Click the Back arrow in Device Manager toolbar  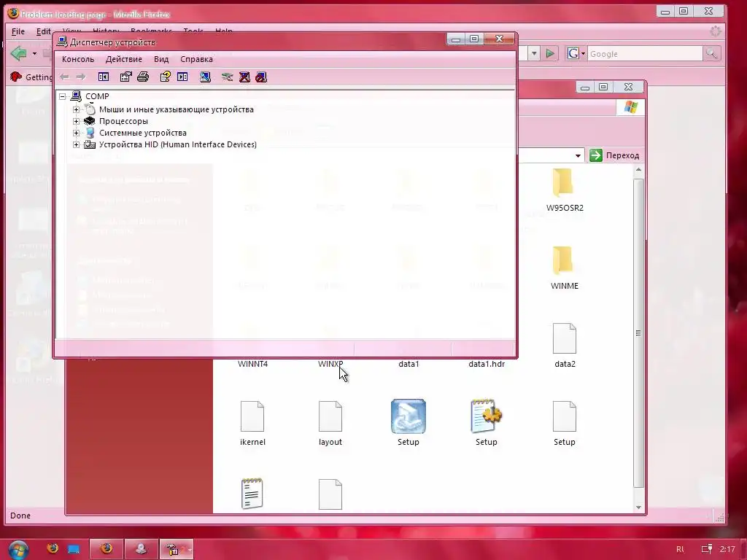click(64, 77)
